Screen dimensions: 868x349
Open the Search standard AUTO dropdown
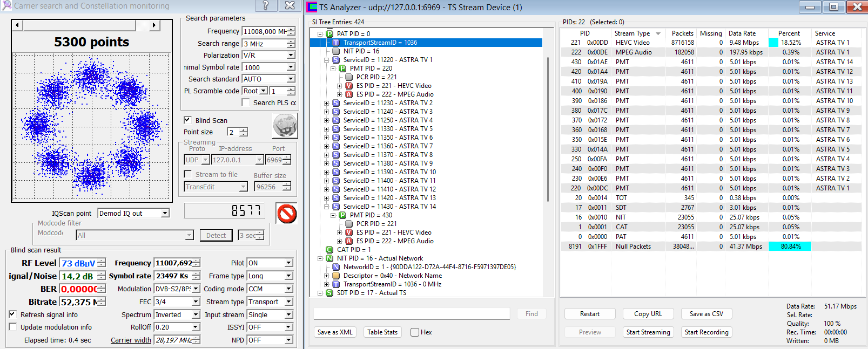point(291,79)
